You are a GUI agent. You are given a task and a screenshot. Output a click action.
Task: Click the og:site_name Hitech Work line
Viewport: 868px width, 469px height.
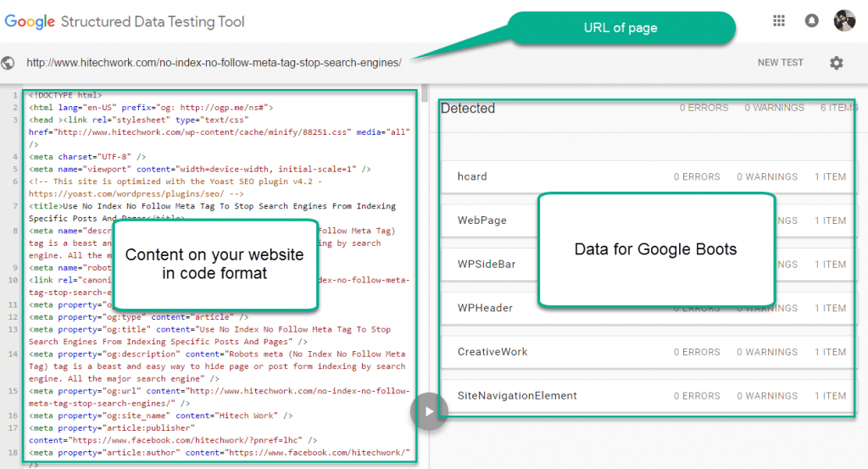pos(160,416)
